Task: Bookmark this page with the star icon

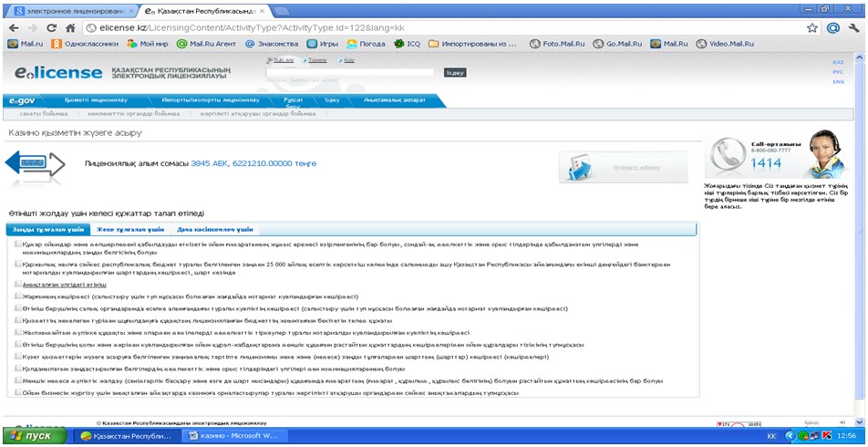Action: 812,27
